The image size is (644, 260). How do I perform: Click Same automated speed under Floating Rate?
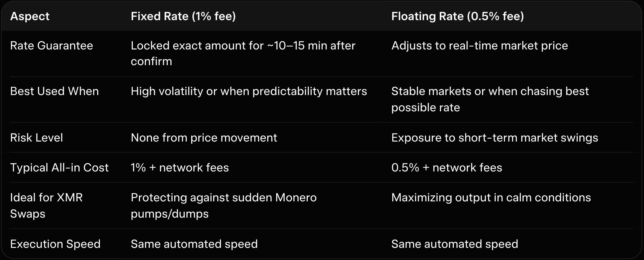(x=455, y=244)
